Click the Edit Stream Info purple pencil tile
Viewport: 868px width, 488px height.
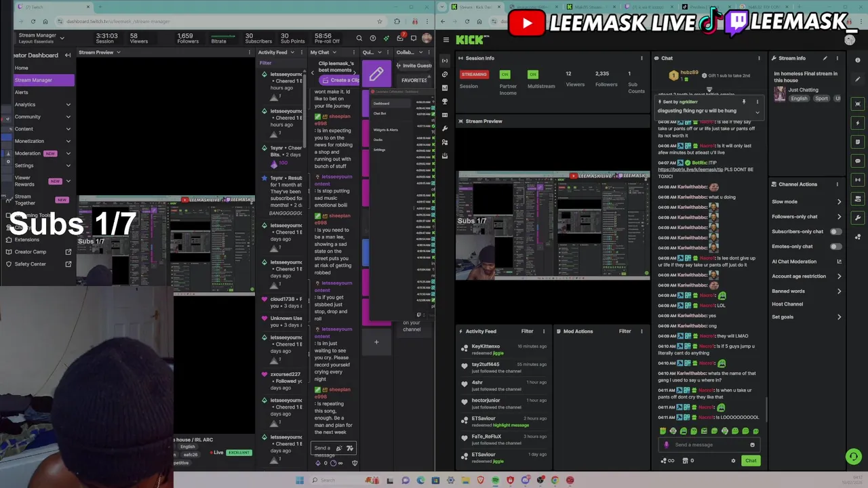376,74
